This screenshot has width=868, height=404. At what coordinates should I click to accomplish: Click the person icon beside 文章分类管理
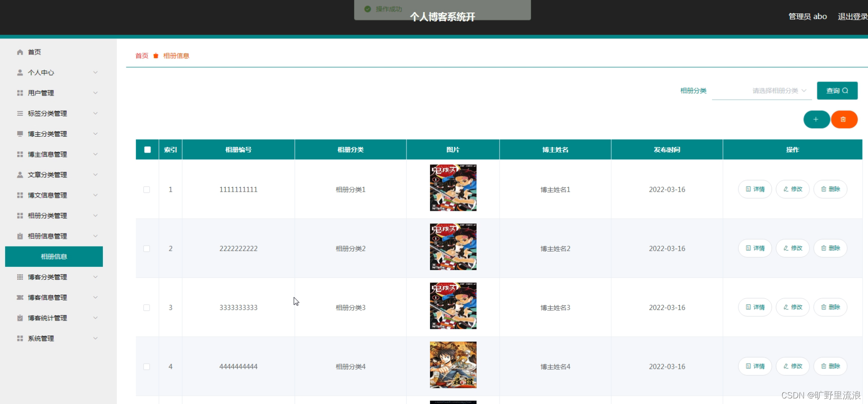click(x=20, y=175)
